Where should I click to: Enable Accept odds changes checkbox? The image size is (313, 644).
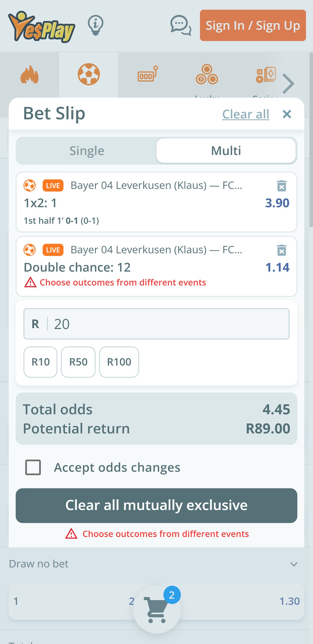33,467
